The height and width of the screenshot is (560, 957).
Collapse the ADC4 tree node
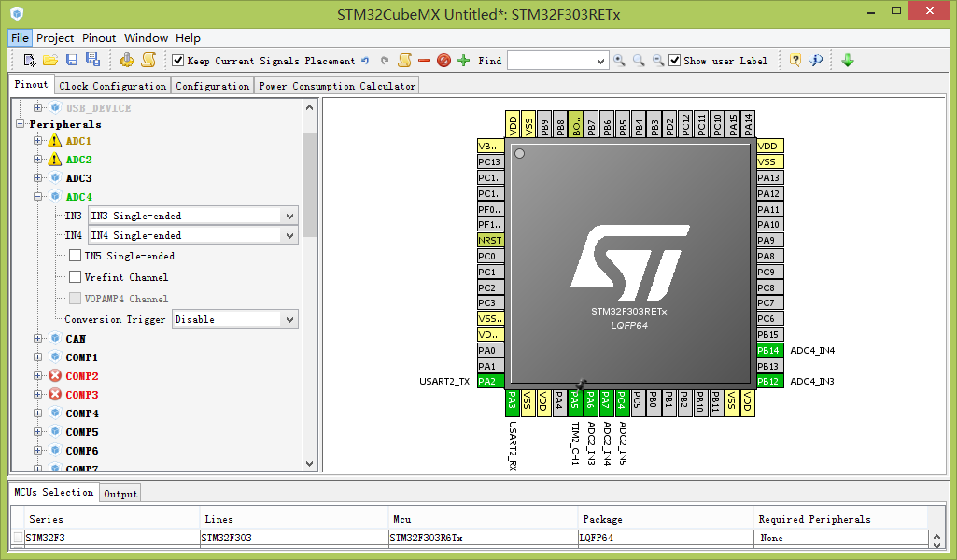tap(38, 196)
